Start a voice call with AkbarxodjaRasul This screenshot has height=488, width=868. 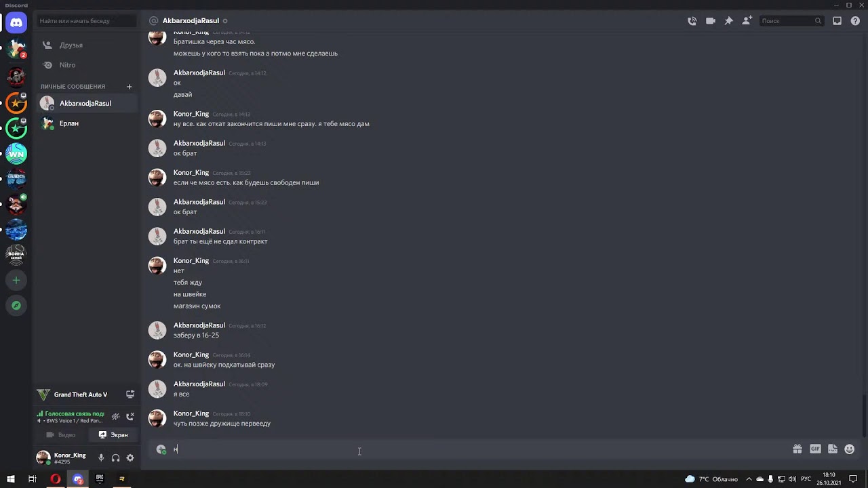pyautogui.click(x=692, y=21)
